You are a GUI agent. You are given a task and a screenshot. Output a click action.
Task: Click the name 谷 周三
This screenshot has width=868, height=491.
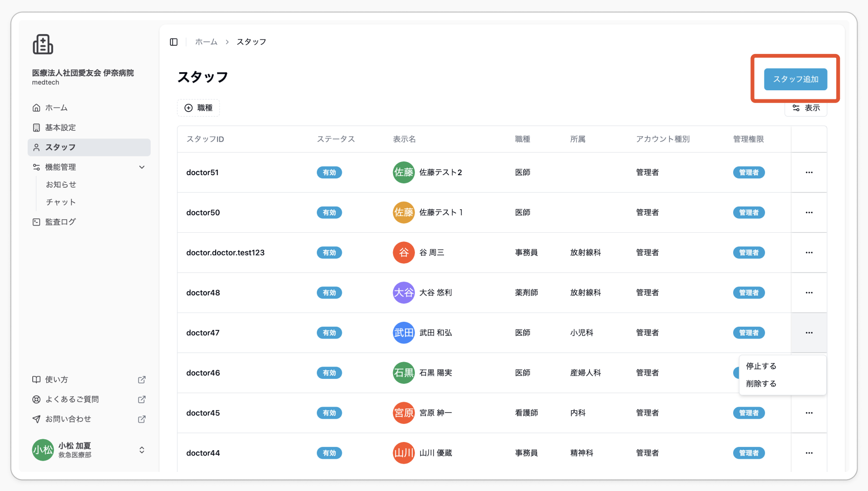coord(432,252)
